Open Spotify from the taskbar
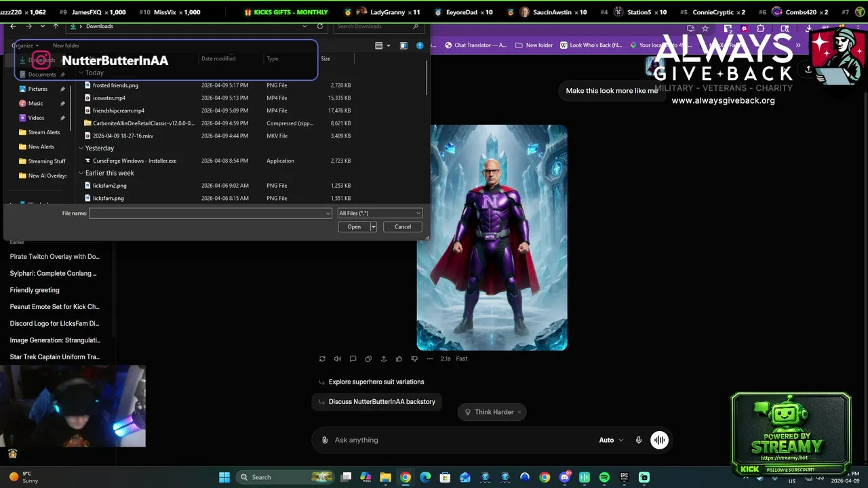Screen dimensions: 868x488 click(604, 477)
